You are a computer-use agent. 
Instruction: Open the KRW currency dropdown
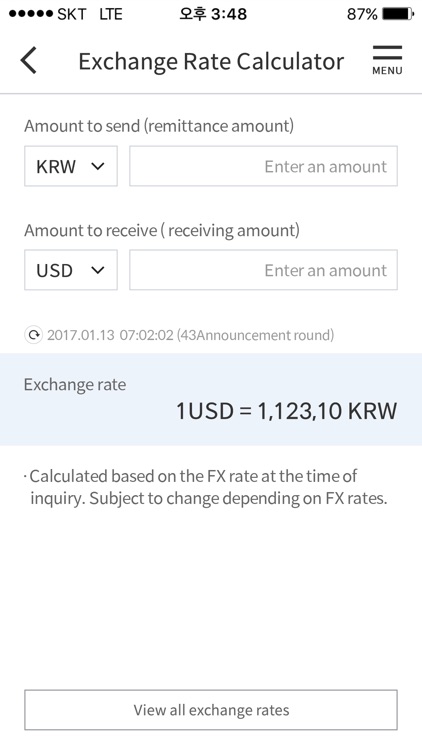tap(71, 166)
